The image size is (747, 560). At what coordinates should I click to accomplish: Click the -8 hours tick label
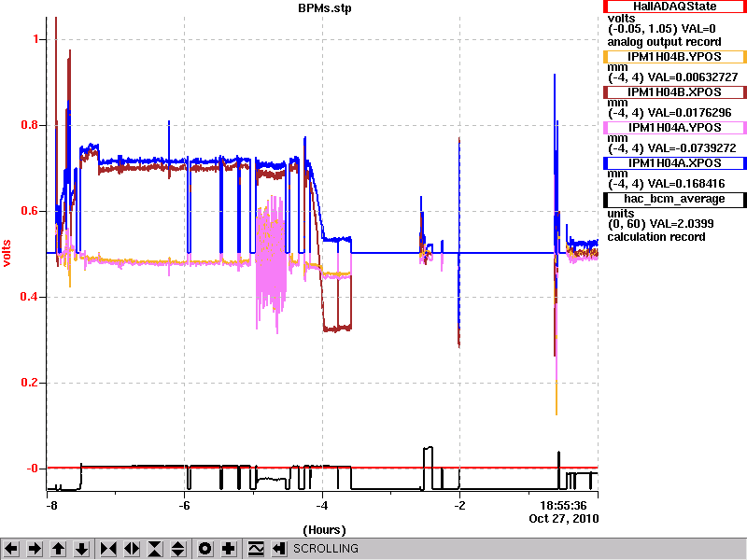[51, 505]
